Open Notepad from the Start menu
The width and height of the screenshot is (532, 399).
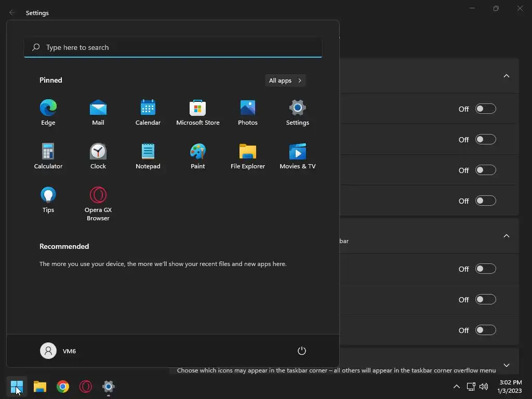click(x=148, y=156)
